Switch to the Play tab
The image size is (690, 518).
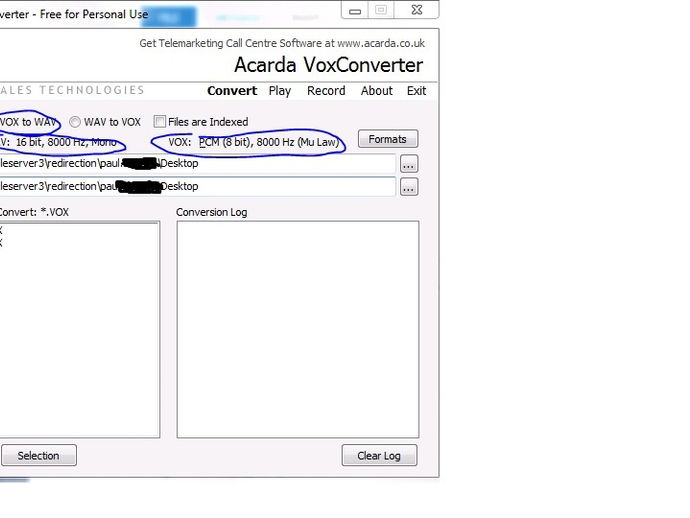tap(280, 91)
